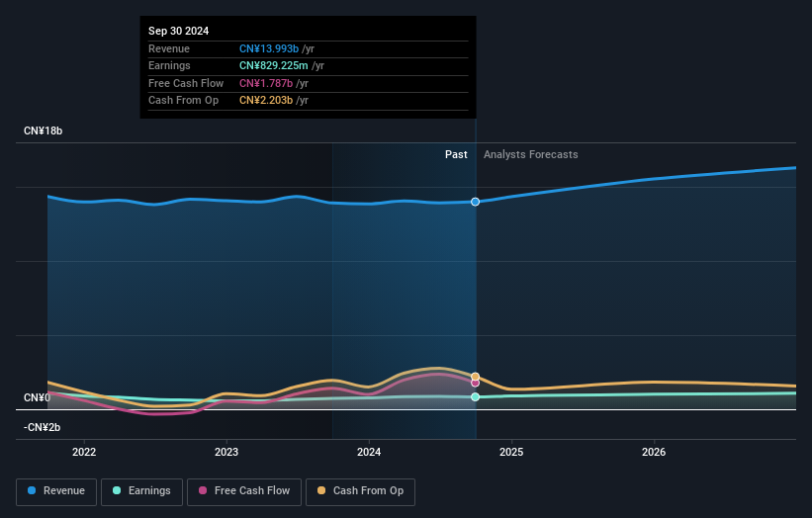Click the CN¥13.993b revenue value
812x518 pixels.
pos(269,48)
